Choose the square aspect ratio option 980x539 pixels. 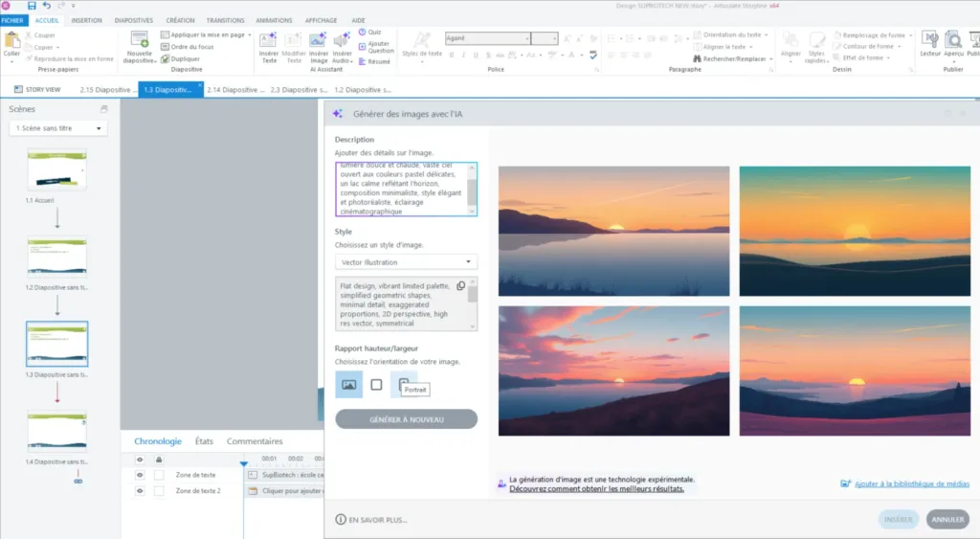coord(376,384)
